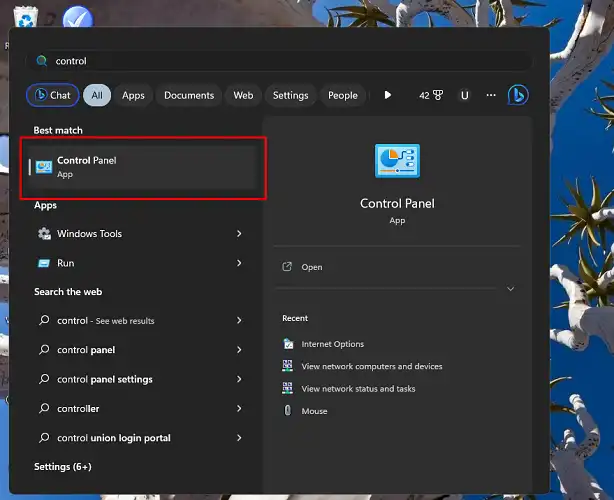Viewport: 614px width, 500px height.
Task: Click the blue checkmark desktop icon
Action: [78, 16]
